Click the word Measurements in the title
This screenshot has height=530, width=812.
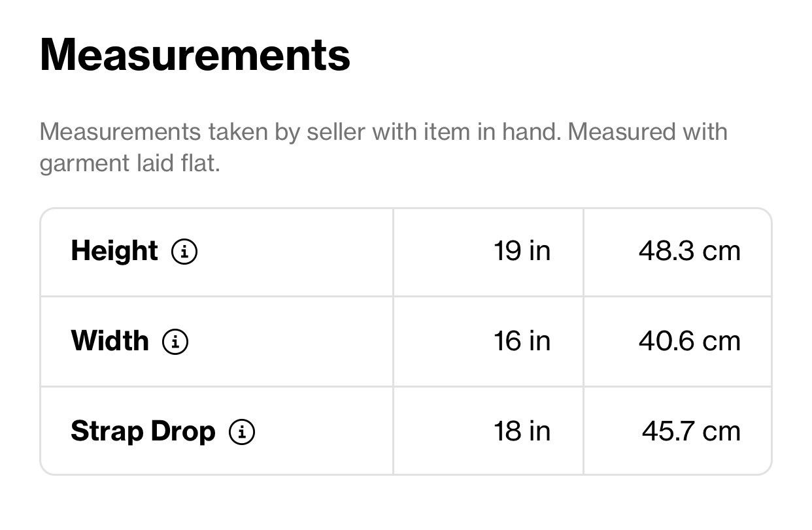point(195,55)
